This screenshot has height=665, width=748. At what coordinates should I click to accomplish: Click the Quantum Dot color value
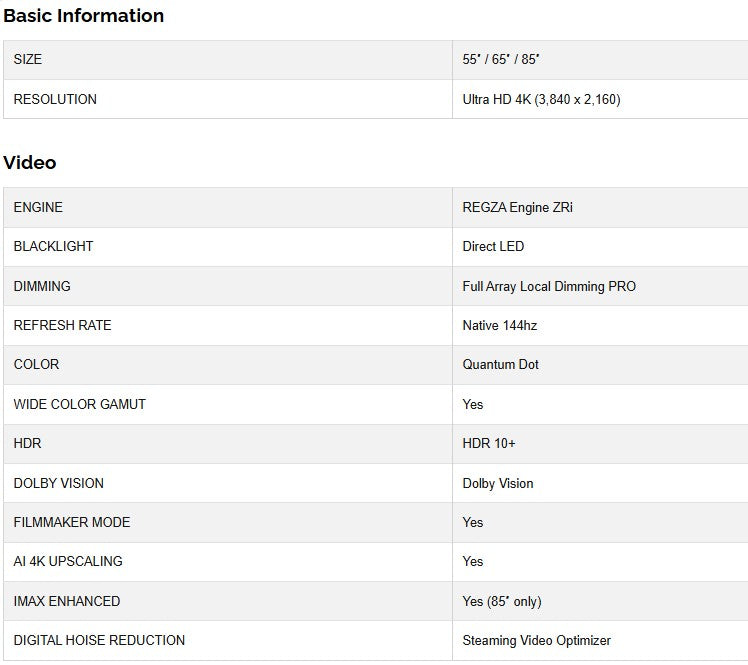500,364
